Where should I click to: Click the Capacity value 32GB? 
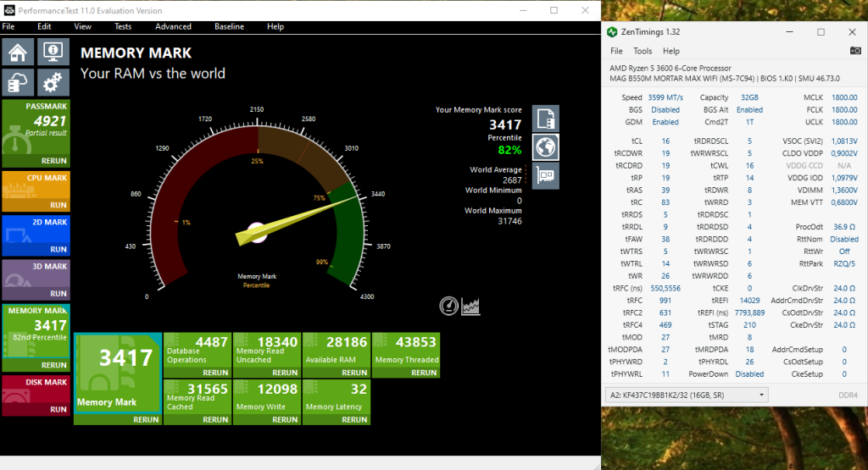coord(749,97)
